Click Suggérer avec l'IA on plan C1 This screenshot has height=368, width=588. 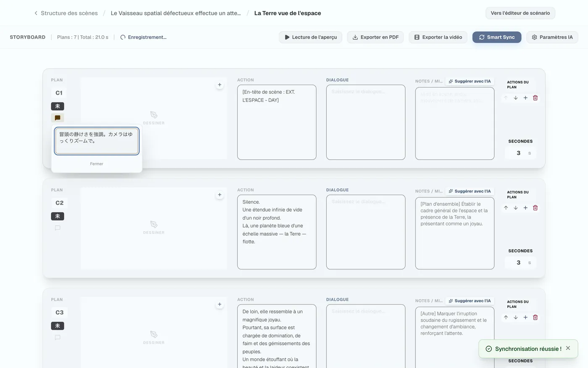[x=470, y=81]
